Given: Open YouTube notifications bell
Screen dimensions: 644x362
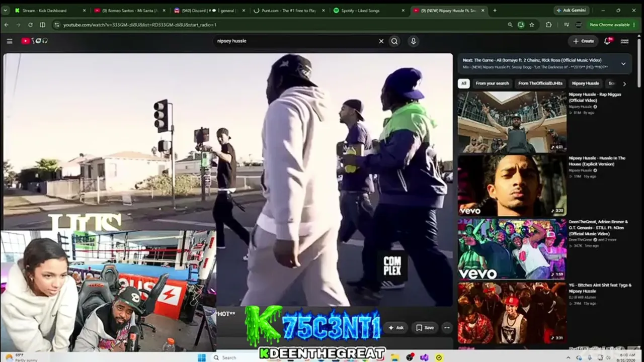Looking at the screenshot, I should pyautogui.click(x=607, y=41).
